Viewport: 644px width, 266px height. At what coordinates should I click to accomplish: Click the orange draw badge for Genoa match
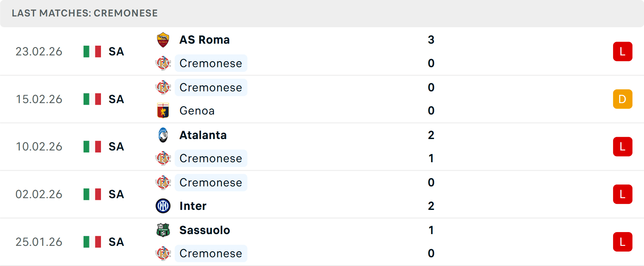(622, 99)
